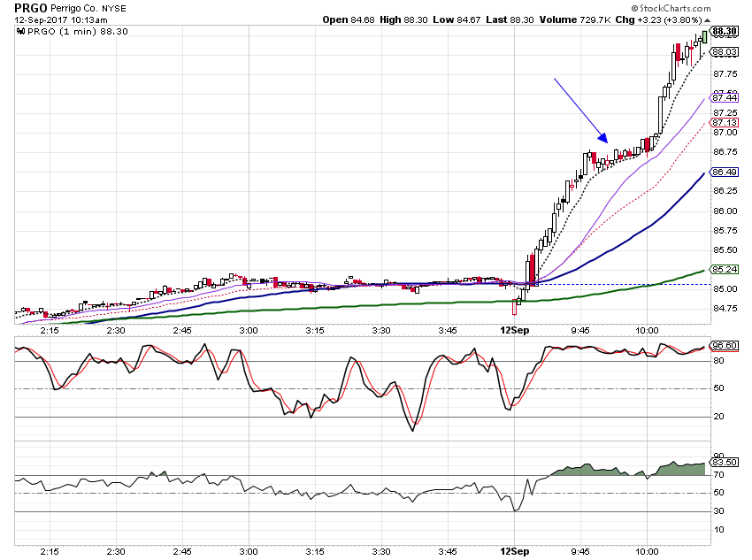The height and width of the screenshot is (560, 752).
Task: Click the up-triangle icon after the Chg value
Action: tap(708, 20)
